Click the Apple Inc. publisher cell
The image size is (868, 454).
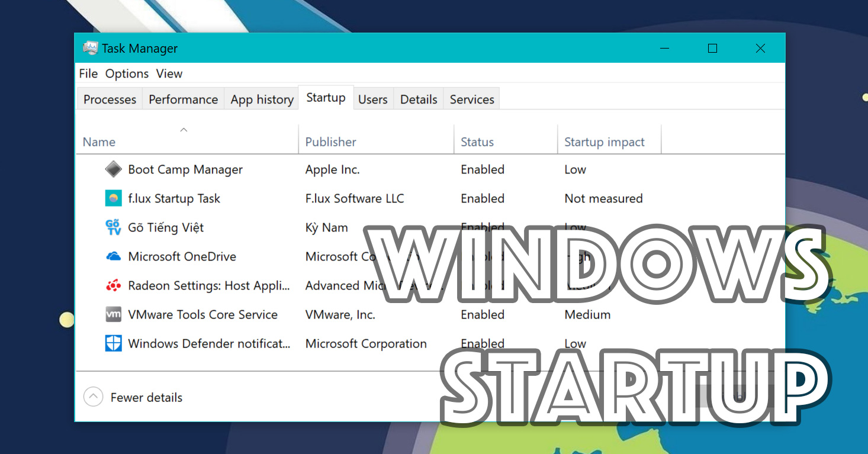(332, 169)
